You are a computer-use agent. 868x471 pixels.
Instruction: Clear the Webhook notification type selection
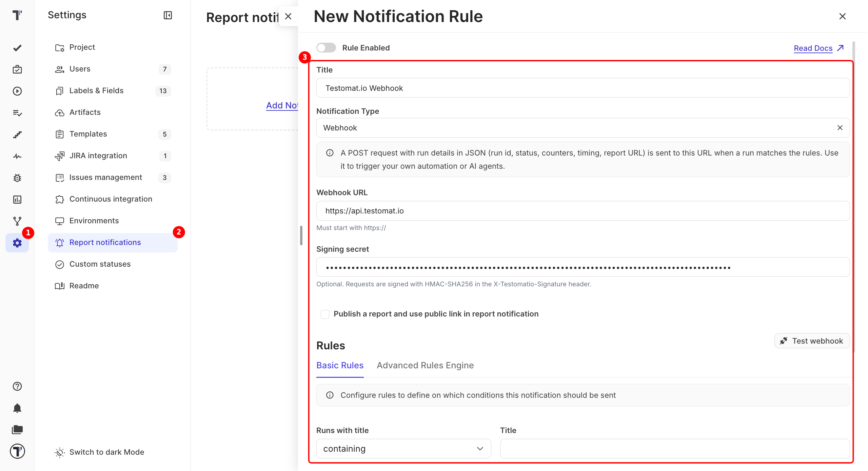click(840, 128)
